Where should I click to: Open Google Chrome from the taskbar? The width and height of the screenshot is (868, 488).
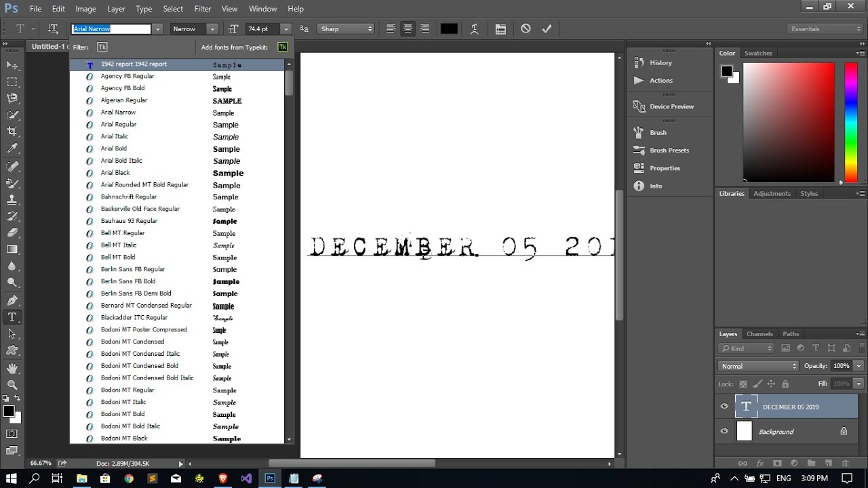(129, 478)
